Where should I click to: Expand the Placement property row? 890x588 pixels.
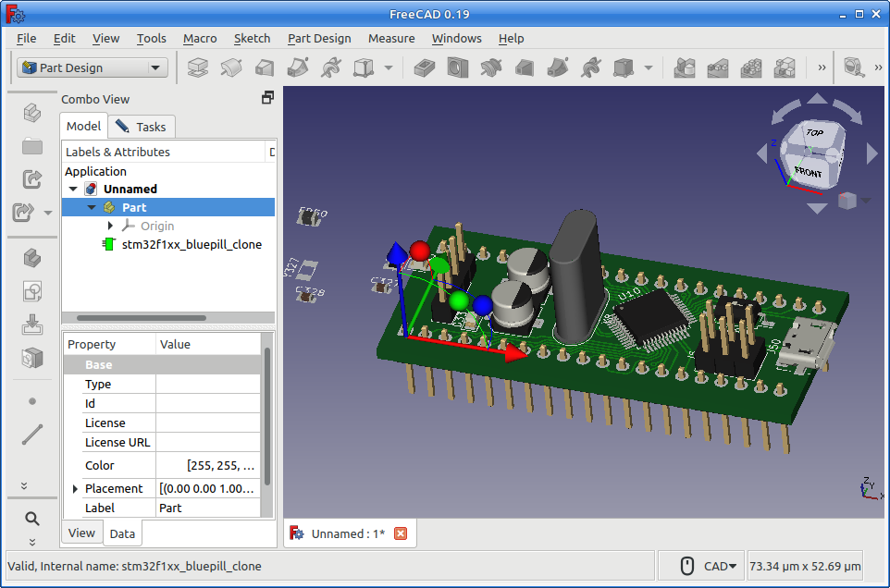pos(75,489)
